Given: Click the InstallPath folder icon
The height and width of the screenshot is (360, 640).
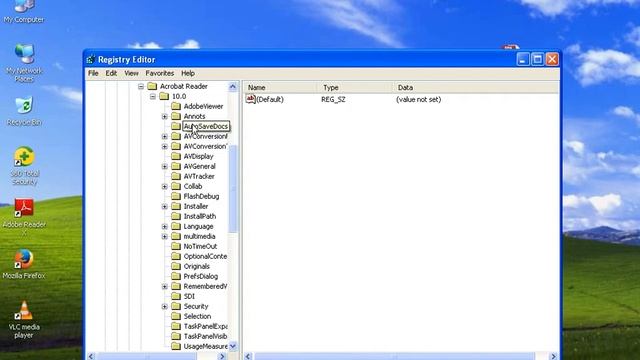Looking at the screenshot, I should 176,216.
